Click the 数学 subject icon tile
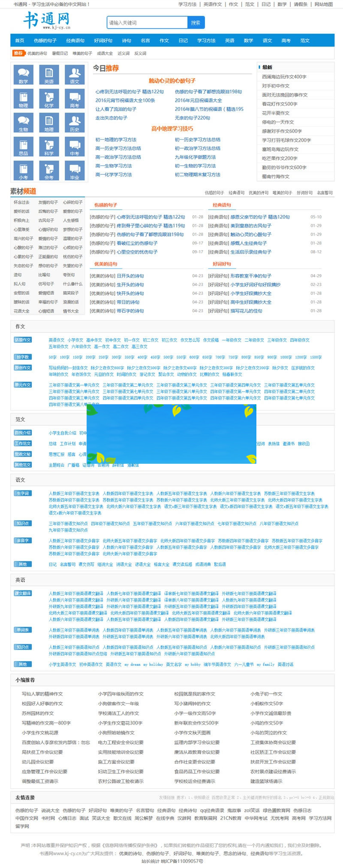Viewport: 343px width, 868px height. coord(23,75)
